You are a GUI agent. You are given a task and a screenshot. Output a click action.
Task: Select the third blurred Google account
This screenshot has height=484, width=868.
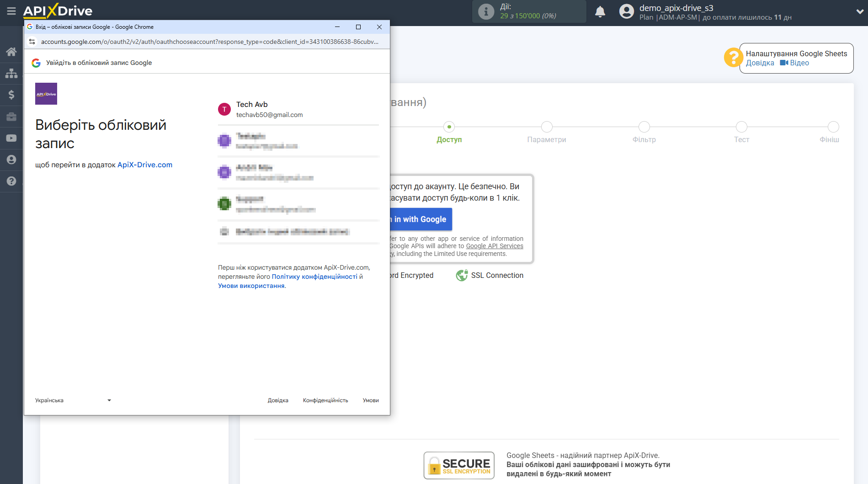(298, 172)
